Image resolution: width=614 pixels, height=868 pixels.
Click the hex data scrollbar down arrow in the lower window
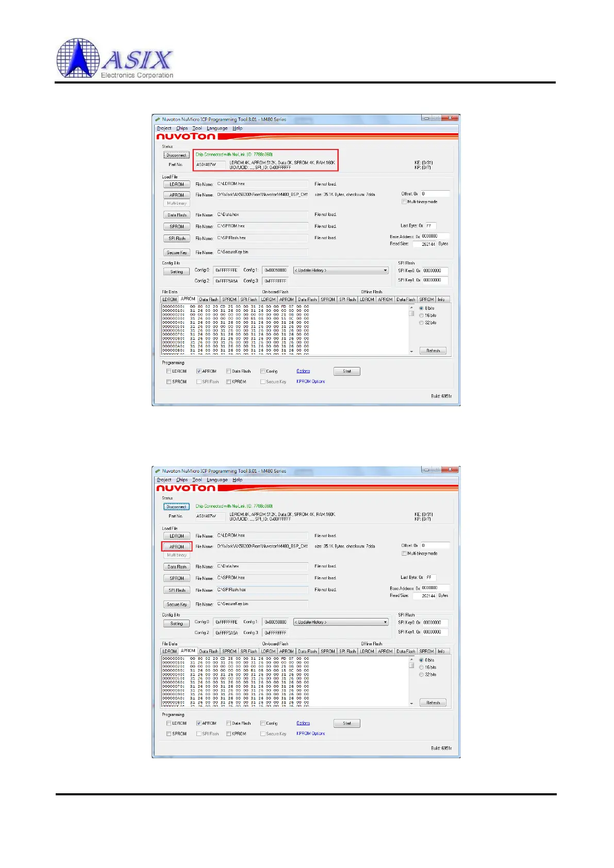[411, 704]
